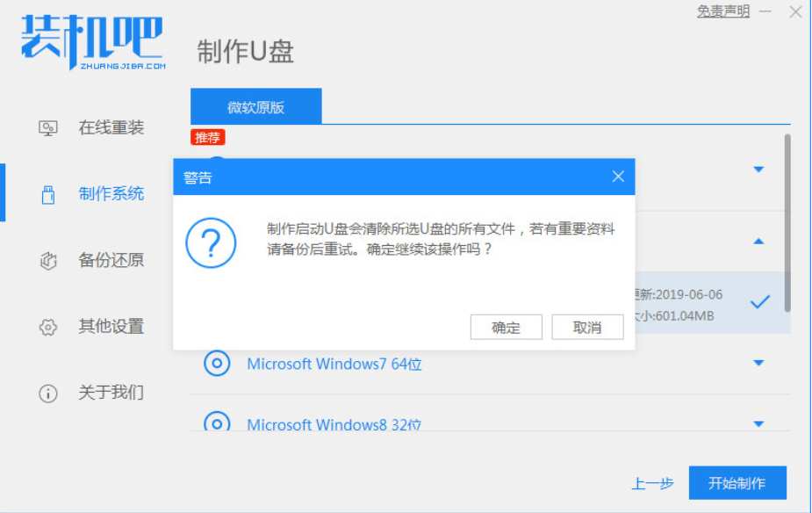812x513 pixels.
Task: Open the 免责声明 link
Action: click(x=722, y=11)
